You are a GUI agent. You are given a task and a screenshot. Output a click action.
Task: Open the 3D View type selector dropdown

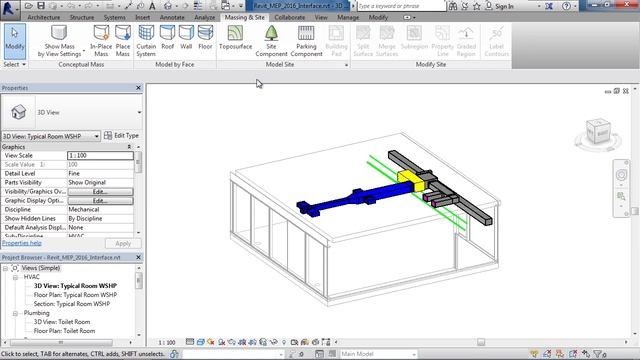(139, 112)
